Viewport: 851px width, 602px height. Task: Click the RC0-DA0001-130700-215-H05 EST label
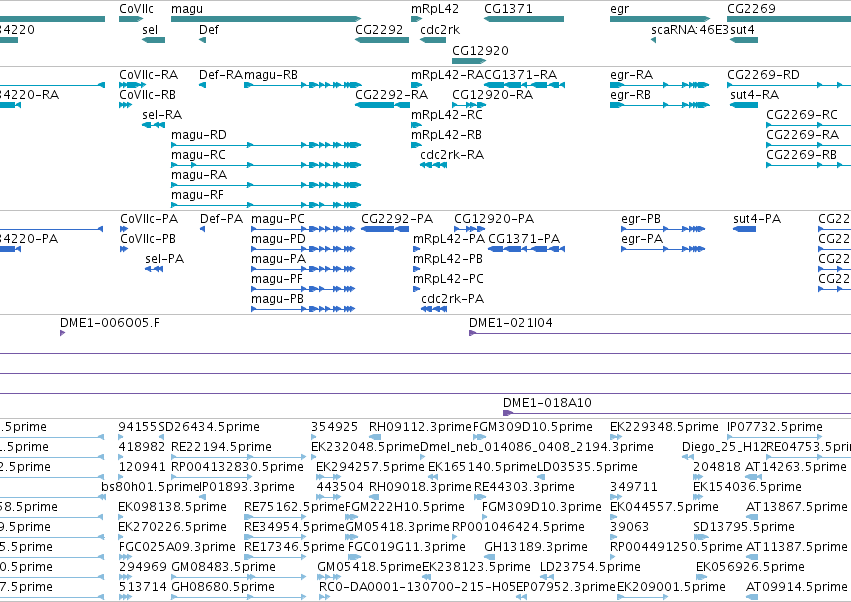(x=417, y=587)
